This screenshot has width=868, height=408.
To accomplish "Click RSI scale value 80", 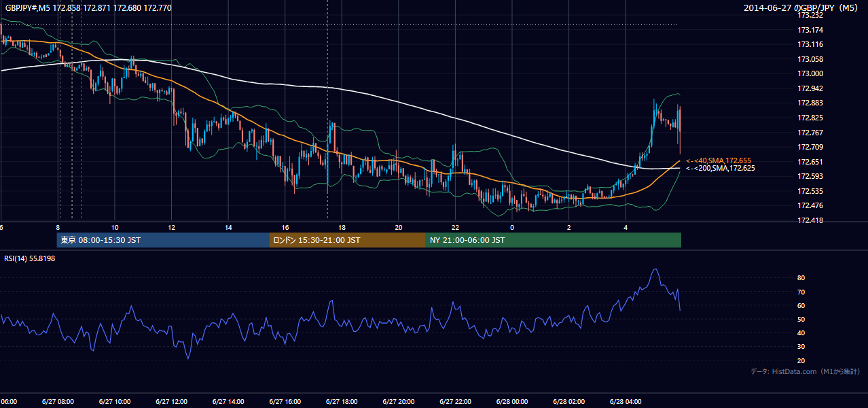I will point(801,278).
